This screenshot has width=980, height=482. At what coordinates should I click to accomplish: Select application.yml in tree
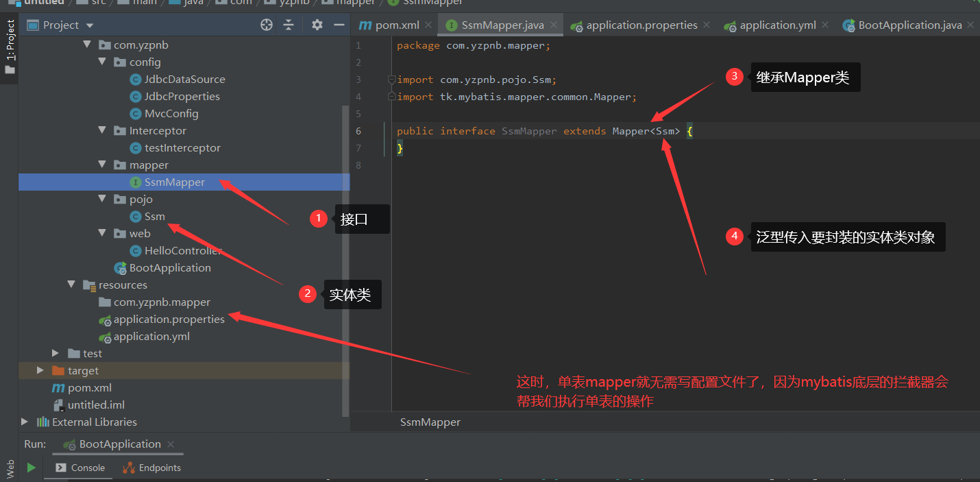click(145, 336)
